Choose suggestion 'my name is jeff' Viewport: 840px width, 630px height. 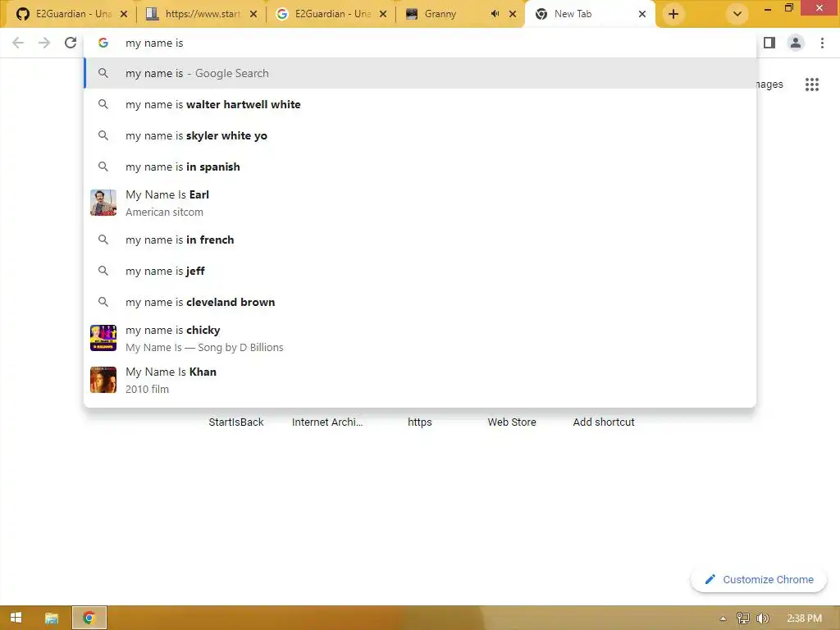tap(420, 271)
